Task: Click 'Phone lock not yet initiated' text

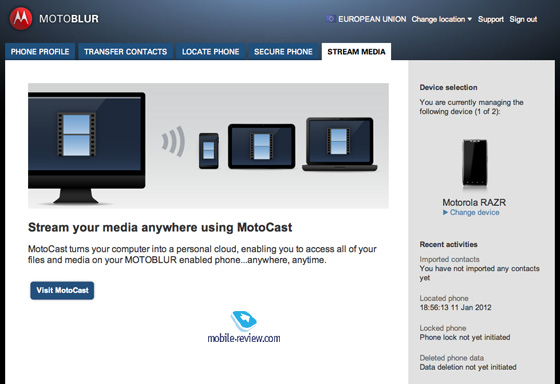Action: tap(465, 337)
